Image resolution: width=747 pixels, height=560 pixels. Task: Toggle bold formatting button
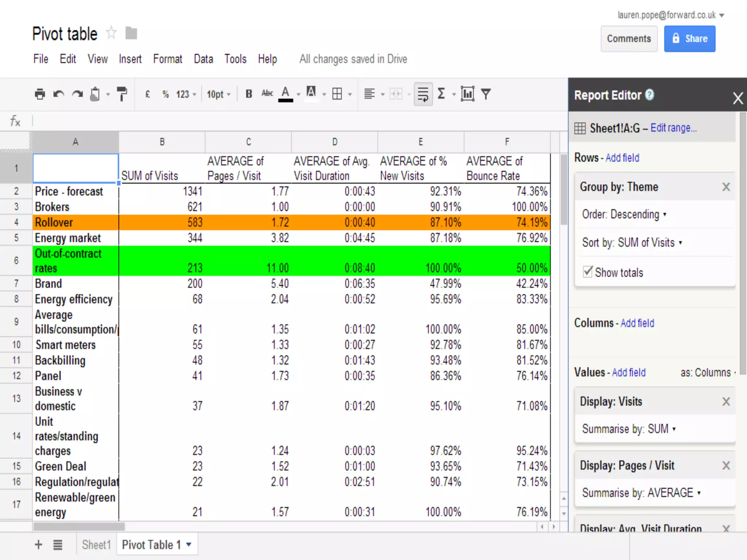click(249, 94)
